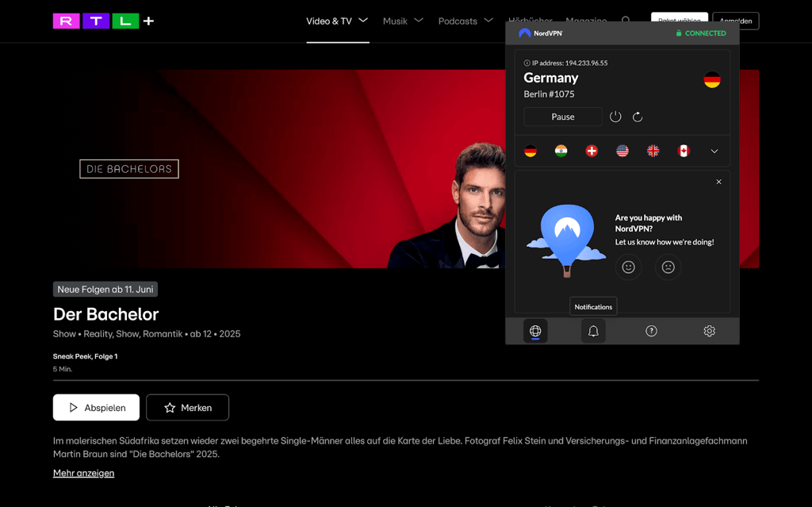The width and height of the screenshot is (812, 507).
Task: Close the NordVPN feedback card
Action: (718, 182)
